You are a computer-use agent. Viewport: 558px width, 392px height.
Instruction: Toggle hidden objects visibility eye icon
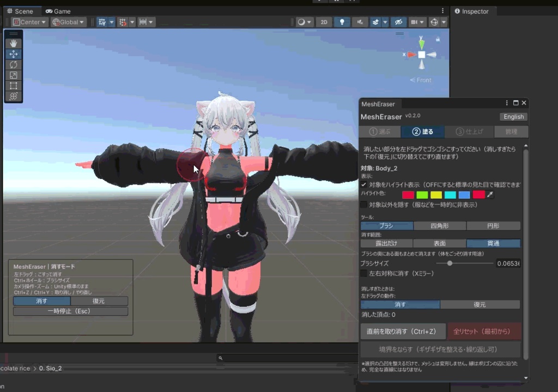[398, 22]
